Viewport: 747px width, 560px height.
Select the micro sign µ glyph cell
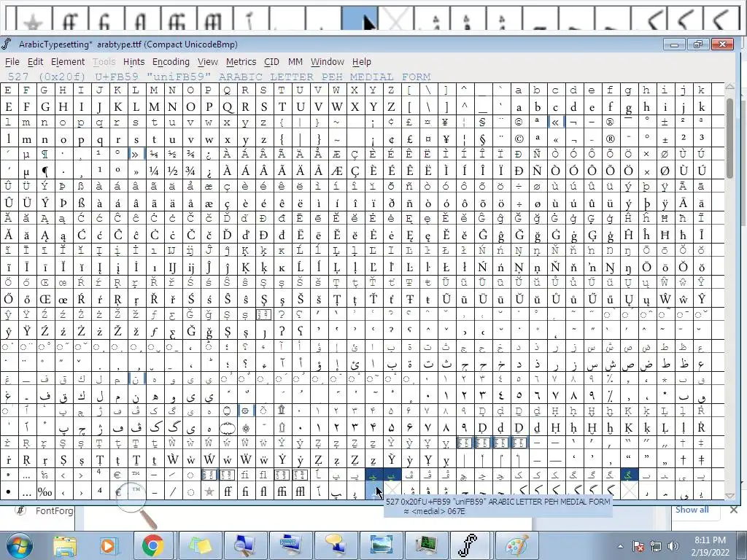click(x=26, y=171)
